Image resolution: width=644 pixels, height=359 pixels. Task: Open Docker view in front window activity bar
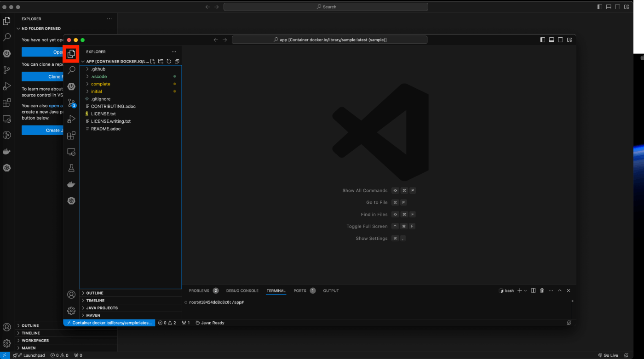tap(71, 184)
